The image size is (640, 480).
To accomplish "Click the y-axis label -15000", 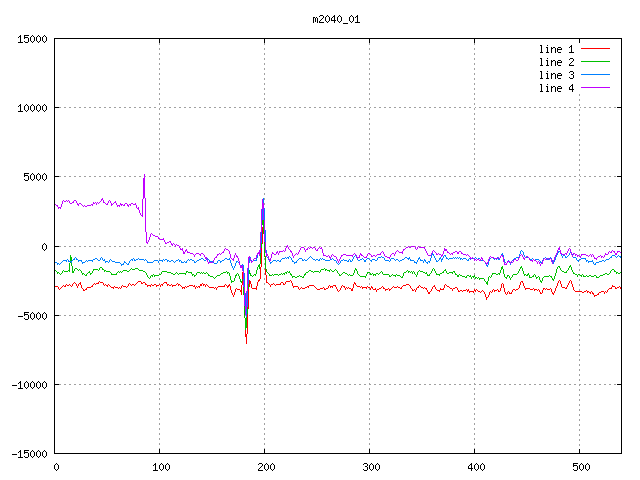I will point(29,453).
